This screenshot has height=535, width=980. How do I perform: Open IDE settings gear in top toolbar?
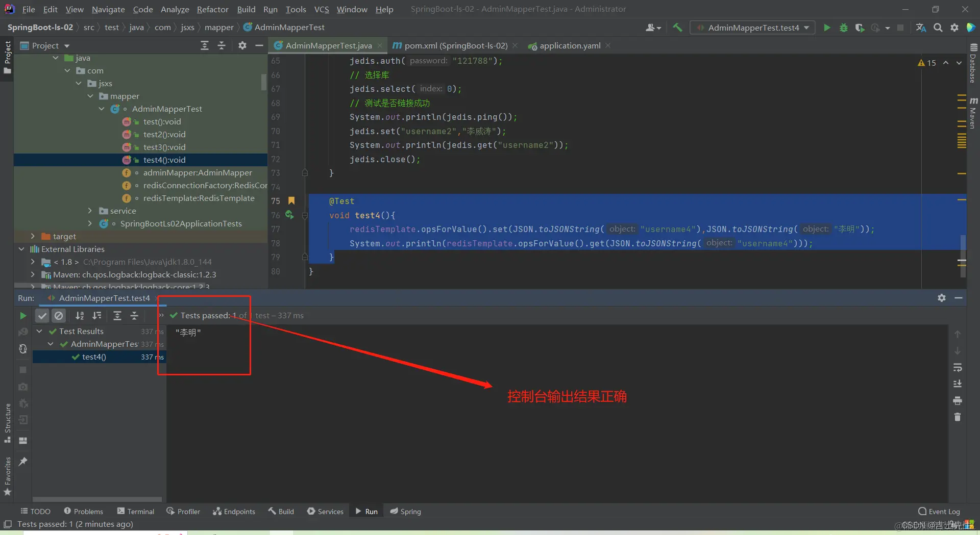[x=954, y=28]
